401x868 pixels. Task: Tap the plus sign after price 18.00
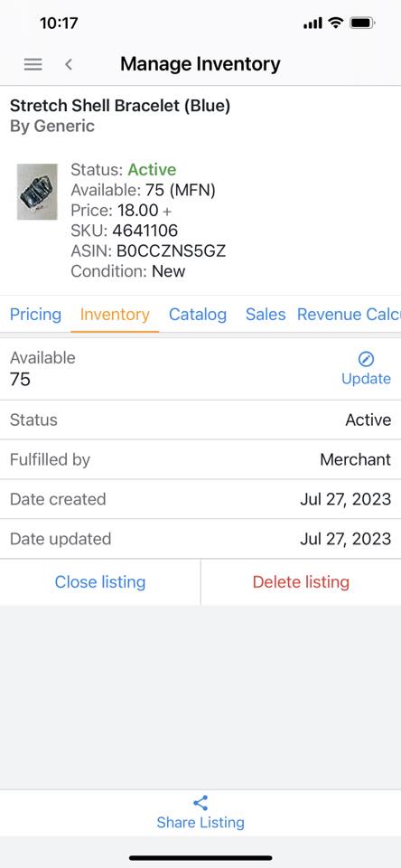[x=168, y=211]
